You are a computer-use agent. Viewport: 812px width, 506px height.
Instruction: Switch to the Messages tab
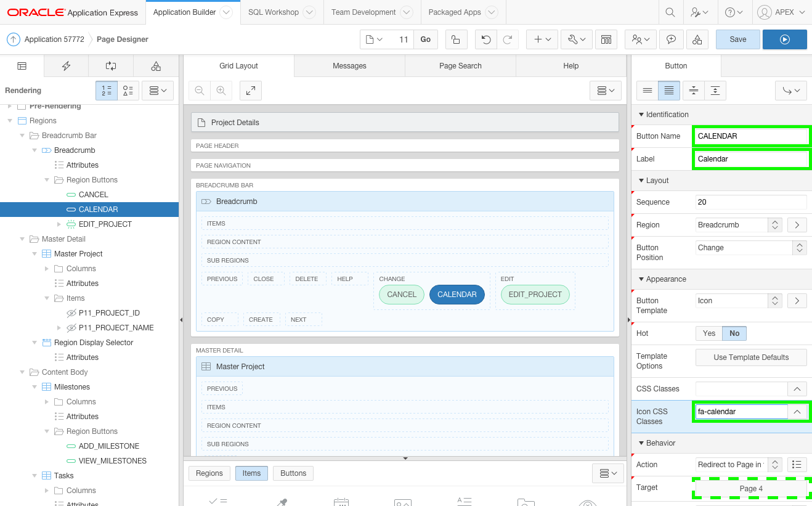pos(349,65)
